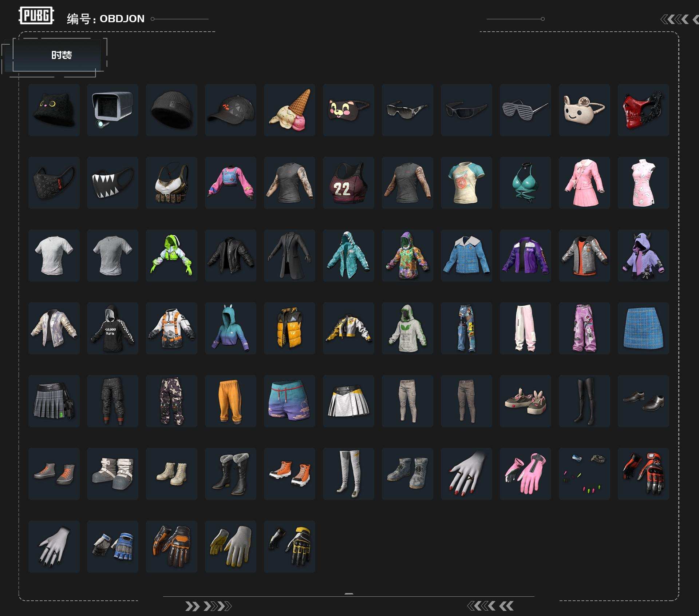The width and height of the screenshot is (699, 616).
Task: Select the blue tweed mini skirt
Action: click(x=643, y=328)
